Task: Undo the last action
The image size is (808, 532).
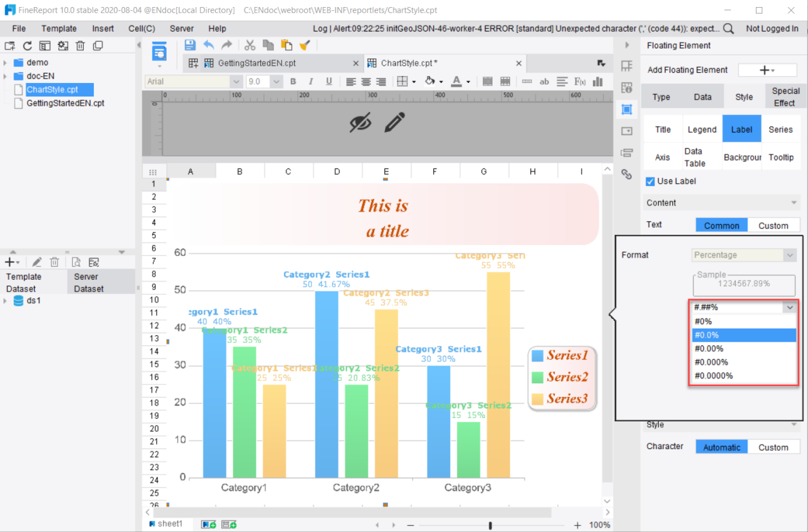Action: (x=209, y=45)
